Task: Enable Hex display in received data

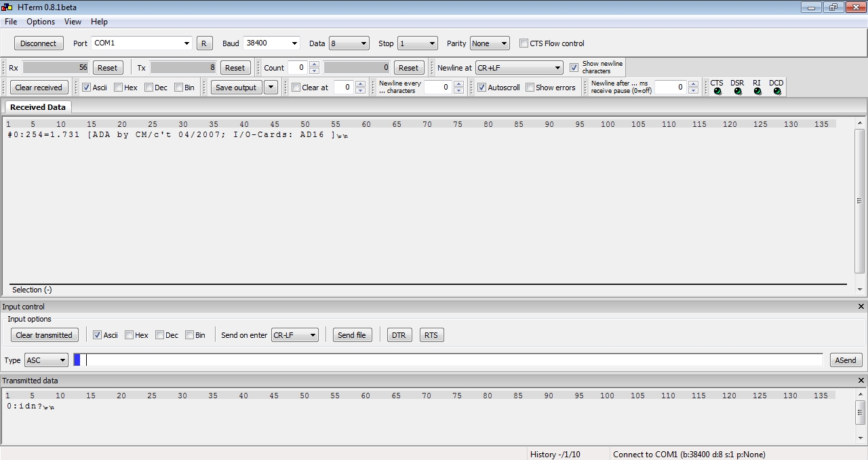Action: click(118, 88)
